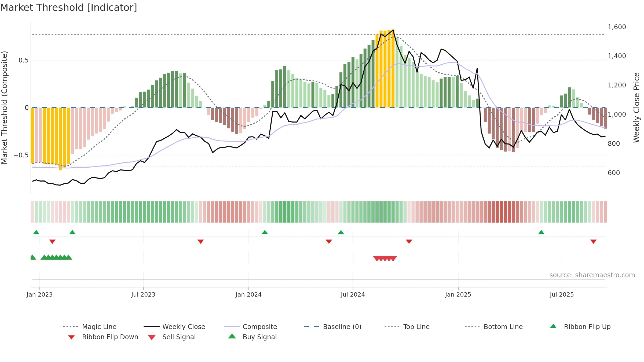Click the Jul 2023 x-axis label
Viewport: 644px width, 362px height.
click(x=143, y=294)
